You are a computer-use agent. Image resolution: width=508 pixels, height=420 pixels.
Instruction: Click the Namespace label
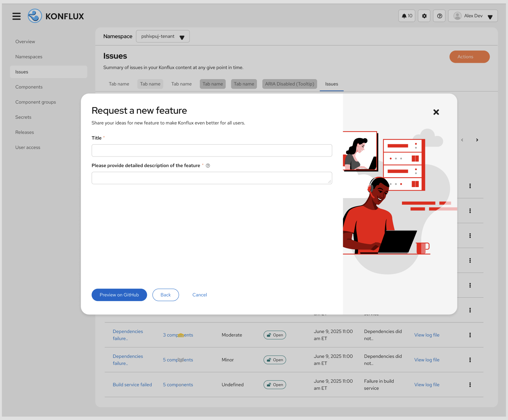click(x=118, y=37)
